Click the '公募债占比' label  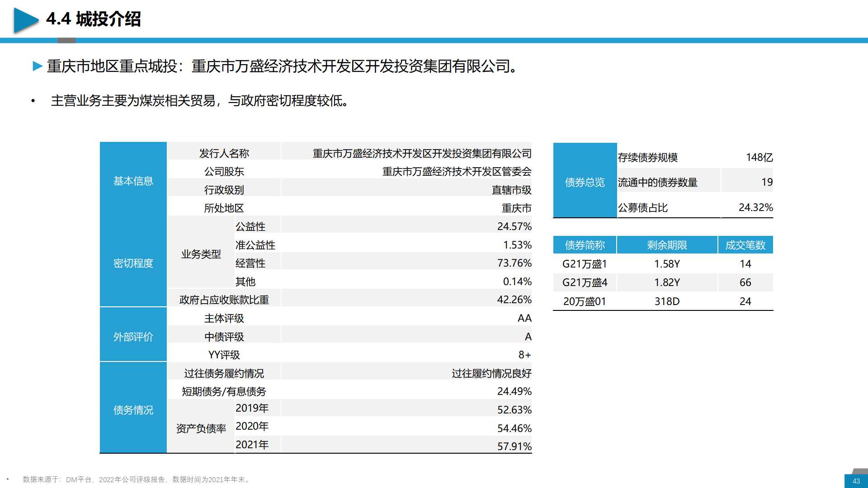pos(643,208)
